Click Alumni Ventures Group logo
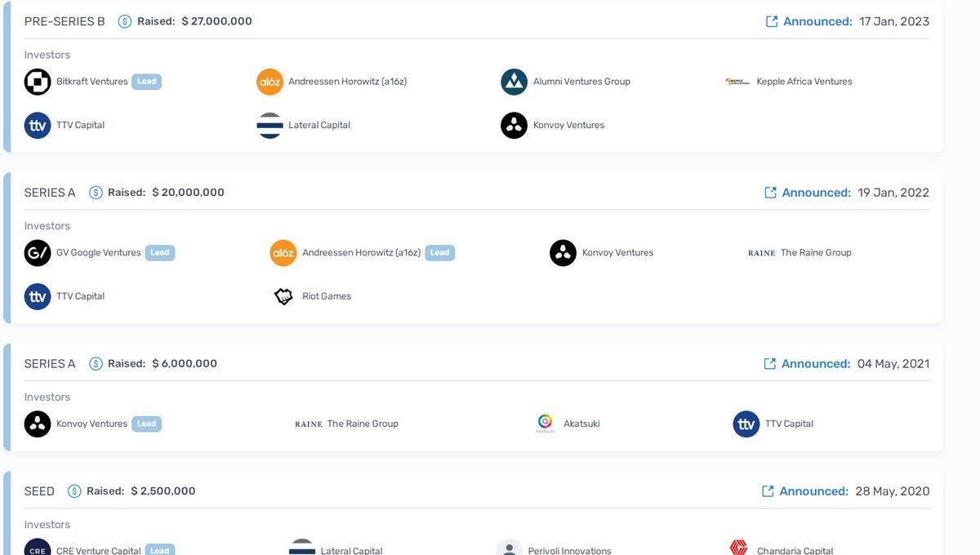 coord(514,82)
